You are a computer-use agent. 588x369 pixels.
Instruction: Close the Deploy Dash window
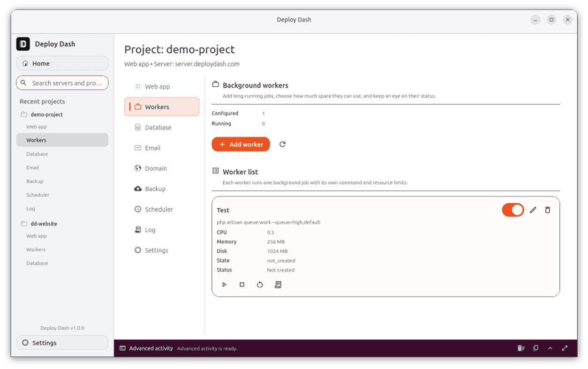567,20
